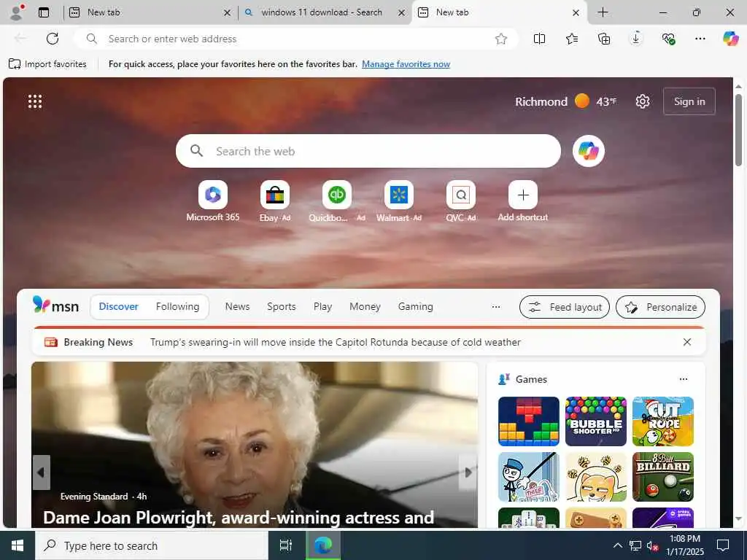
Task: Open split screen icon in toolbar
Action: [539, 39]
